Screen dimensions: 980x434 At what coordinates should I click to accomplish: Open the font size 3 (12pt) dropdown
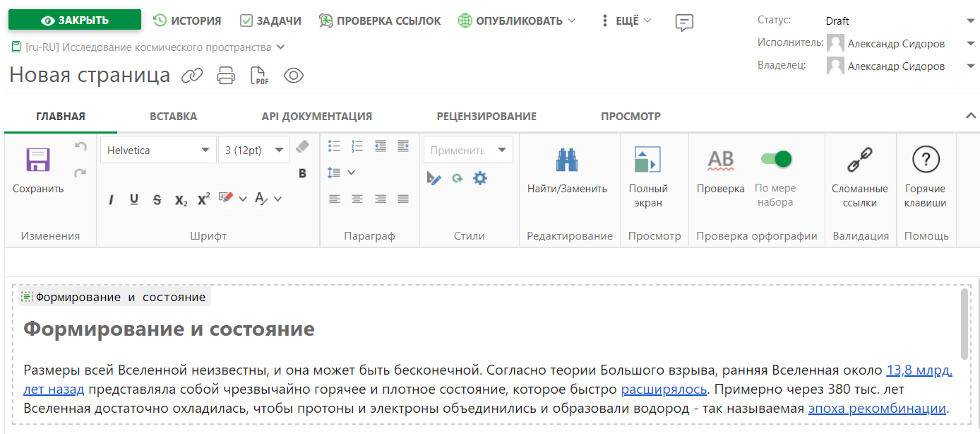point(253,149)
